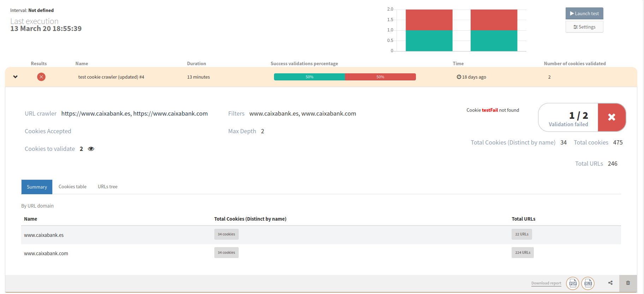
Task: Click the red 50% failure progress segment
Action: coord(380,77)
